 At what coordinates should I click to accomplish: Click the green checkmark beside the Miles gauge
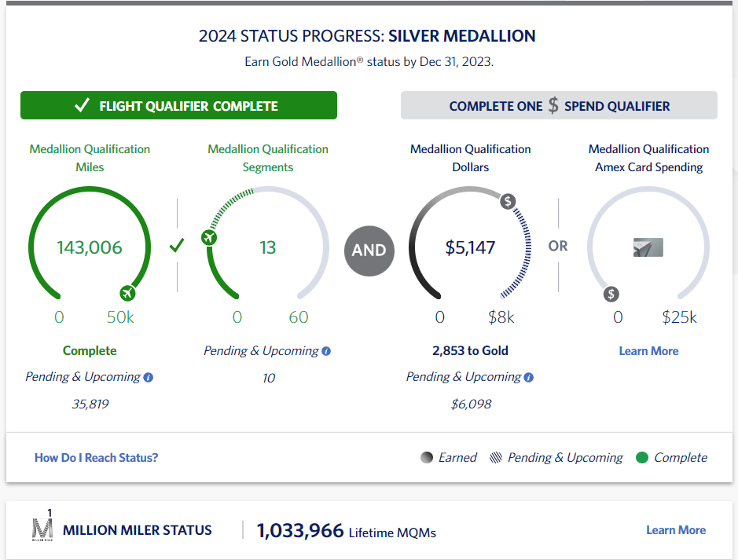point(176,246)
